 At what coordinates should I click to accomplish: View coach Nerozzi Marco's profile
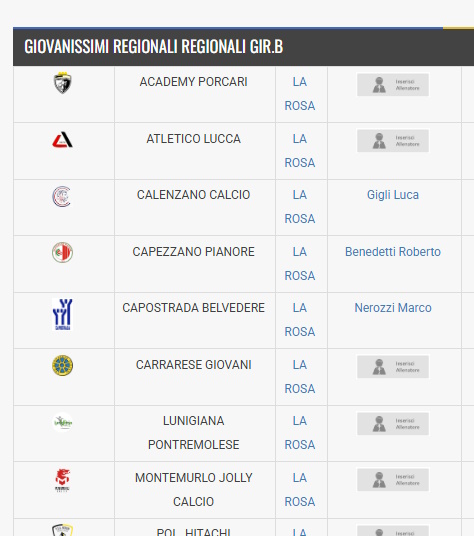(x=393, y=308)
